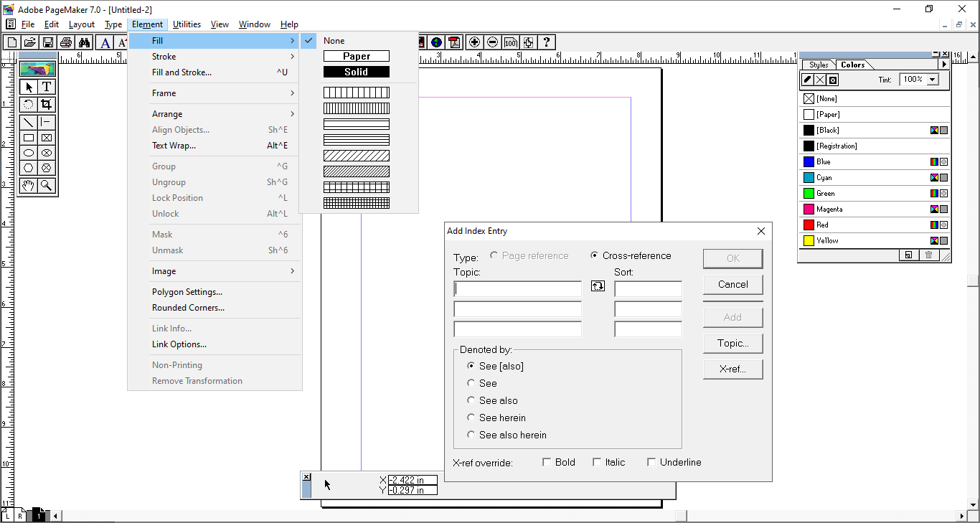This screenshot has width=980, height=523.
Task: Grab the Hand tool
Action: tap(27, 185)
